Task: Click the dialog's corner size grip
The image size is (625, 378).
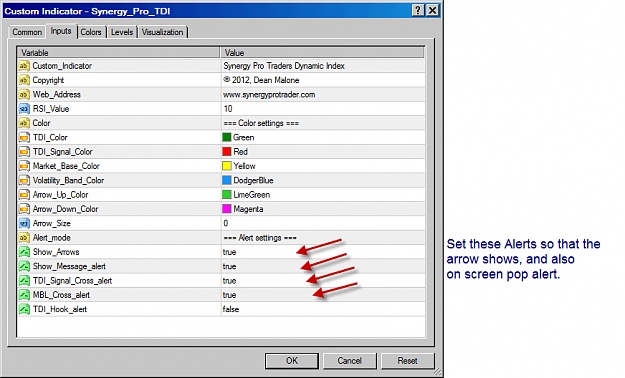Action: 438,372
